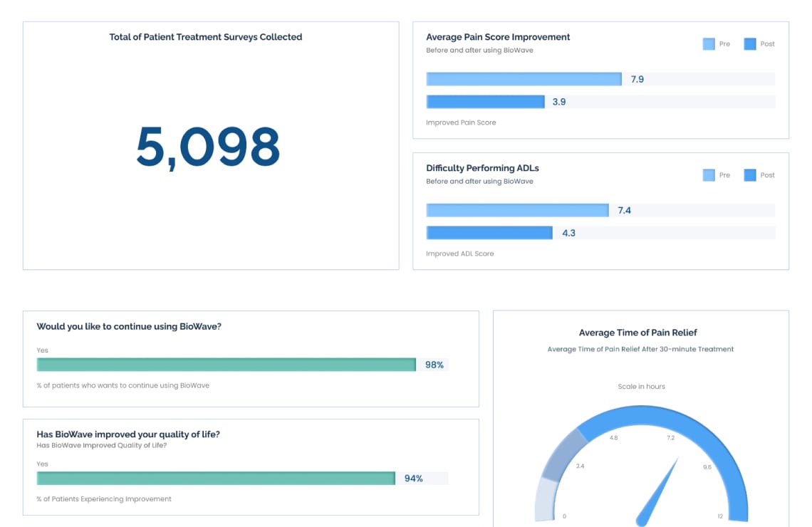The image size is (812, 527).
Task: Click the Difficulty Performing ADLs heading
Action: coord(482,168)
